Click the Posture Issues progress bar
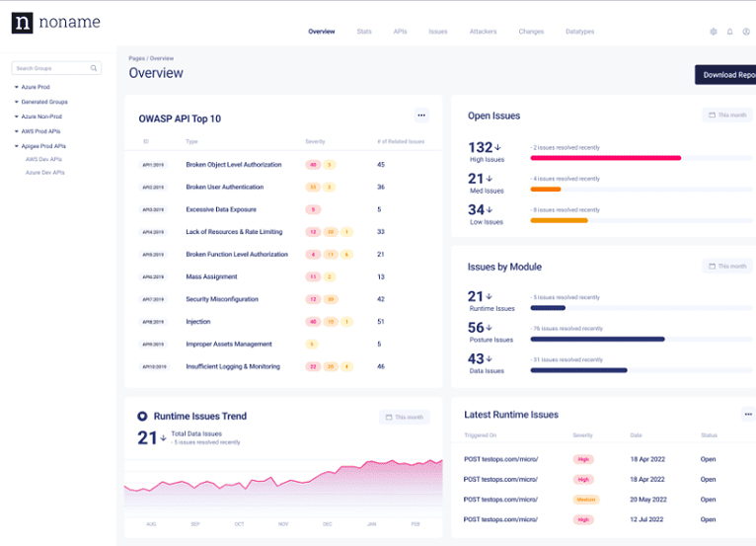Image resolution: width=756 pixels, height=546 pixels. 642,339
